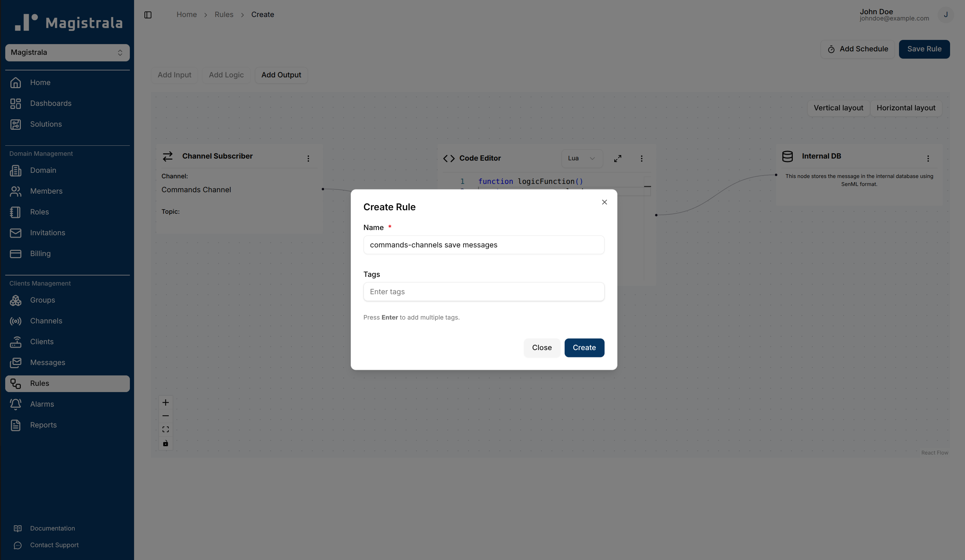
Task: Open Domain under Domain Management
Action: tap(67, 170)
